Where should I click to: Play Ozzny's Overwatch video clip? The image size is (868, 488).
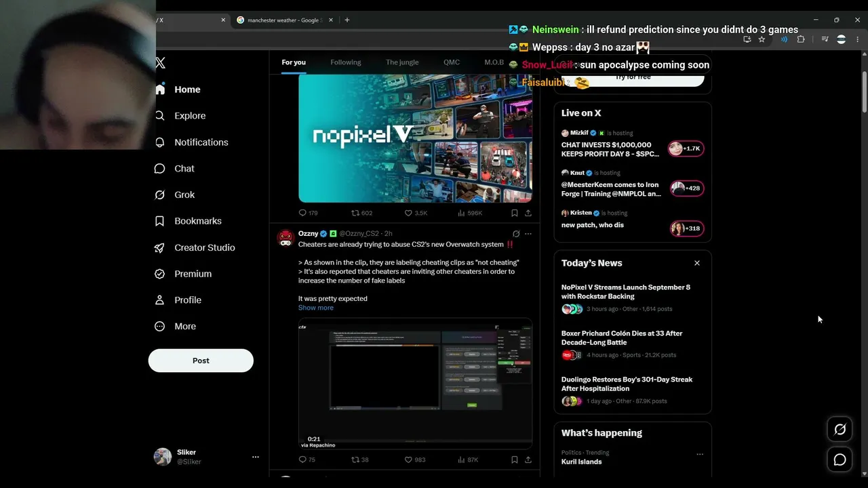(x=415, y=383)
